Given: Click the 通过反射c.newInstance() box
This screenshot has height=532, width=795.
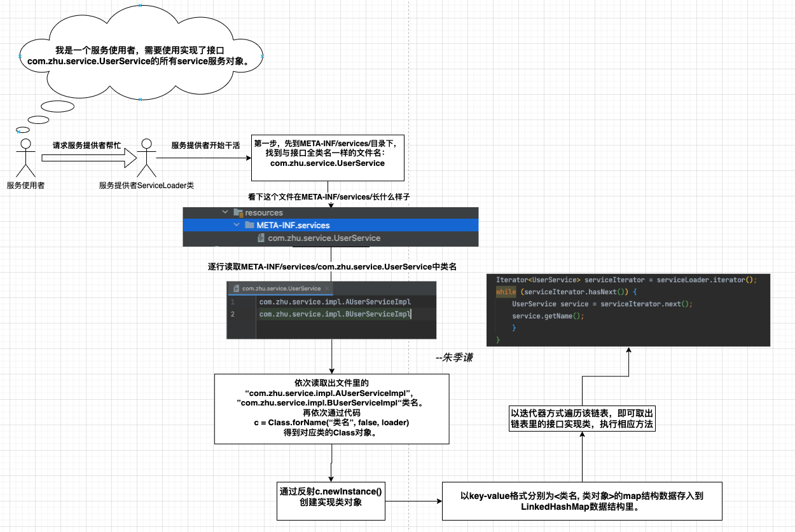Looking at the screenshot, I should pos(330,500).
